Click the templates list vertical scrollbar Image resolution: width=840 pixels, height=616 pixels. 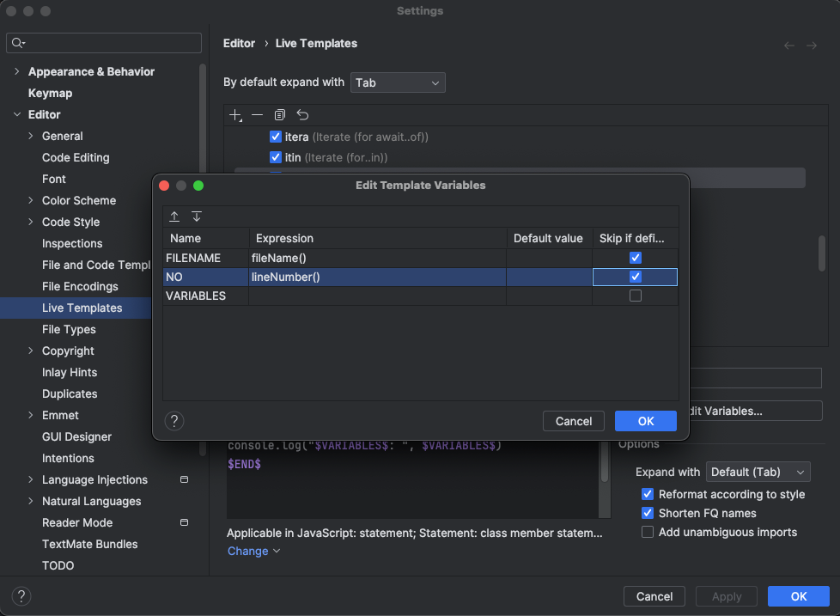point(822,253)
